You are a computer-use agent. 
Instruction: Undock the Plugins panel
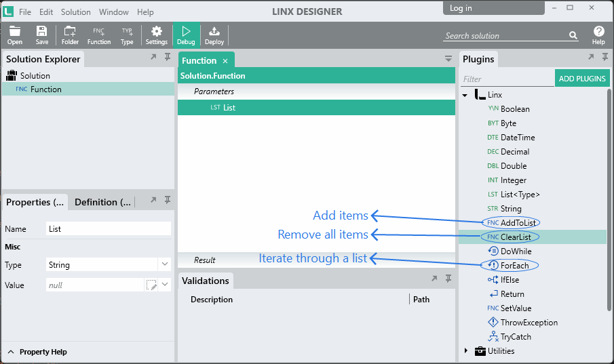coord(591,57)
